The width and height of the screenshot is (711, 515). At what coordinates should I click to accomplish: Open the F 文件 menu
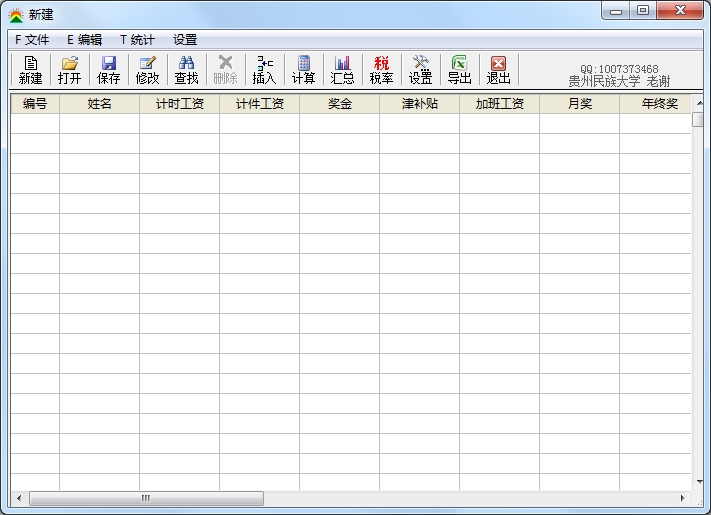[x=32, y=40]
